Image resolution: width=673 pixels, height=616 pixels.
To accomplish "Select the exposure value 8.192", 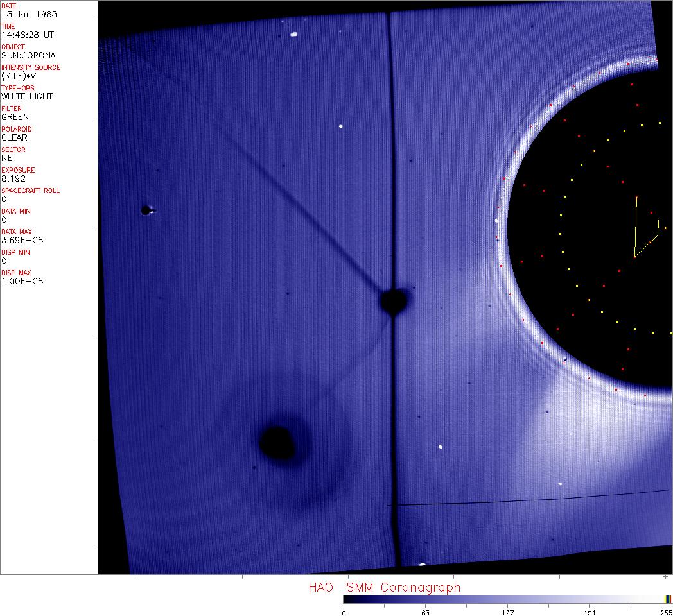I will 13,178.
